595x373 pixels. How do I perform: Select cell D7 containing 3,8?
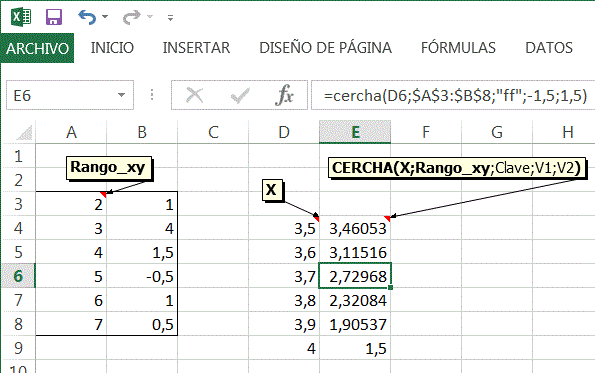point(284,300)
